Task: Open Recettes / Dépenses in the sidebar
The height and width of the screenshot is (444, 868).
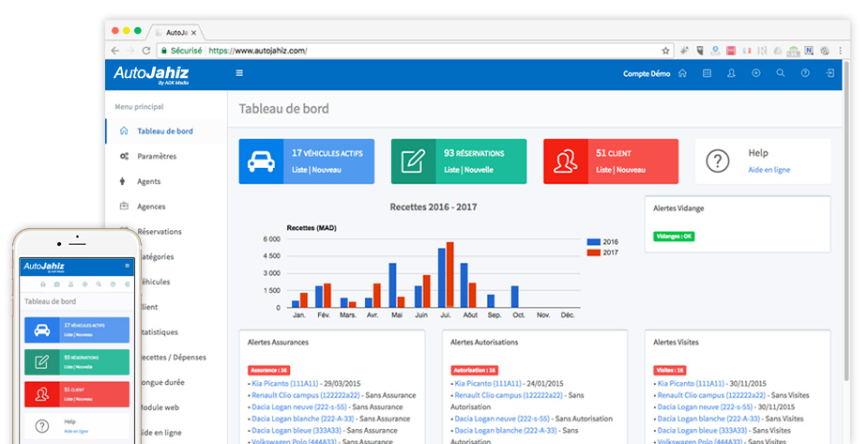Action: point(174,357)
